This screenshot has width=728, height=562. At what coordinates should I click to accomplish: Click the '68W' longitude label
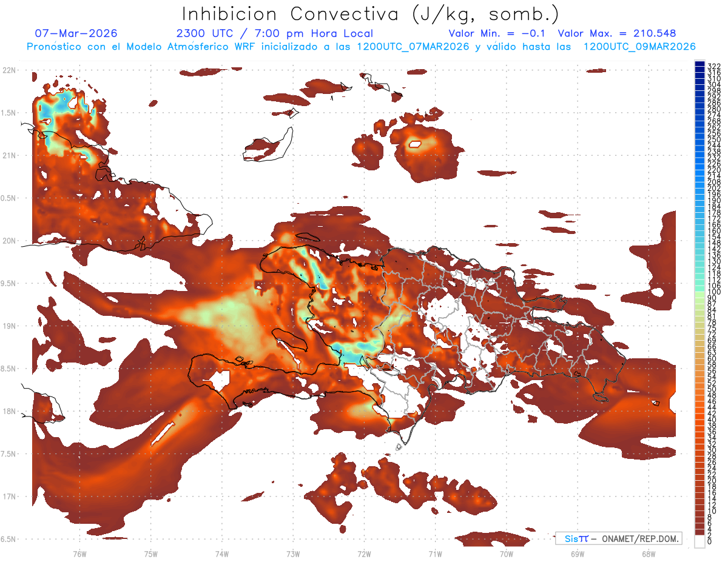[648, 554]
